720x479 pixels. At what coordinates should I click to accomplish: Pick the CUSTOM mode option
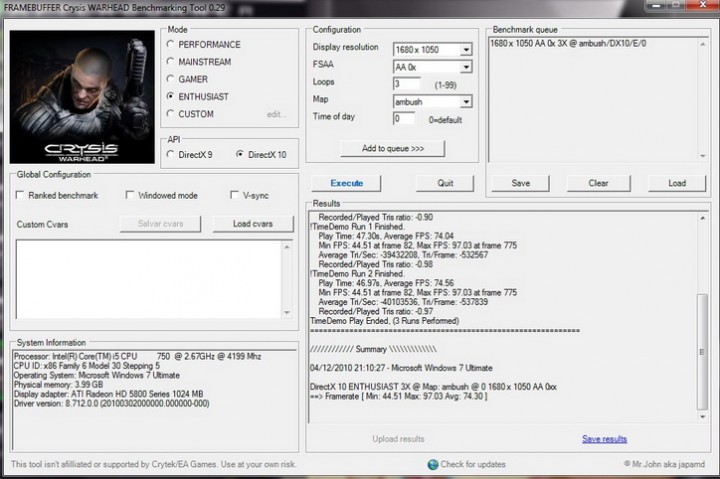pos(170,113)
